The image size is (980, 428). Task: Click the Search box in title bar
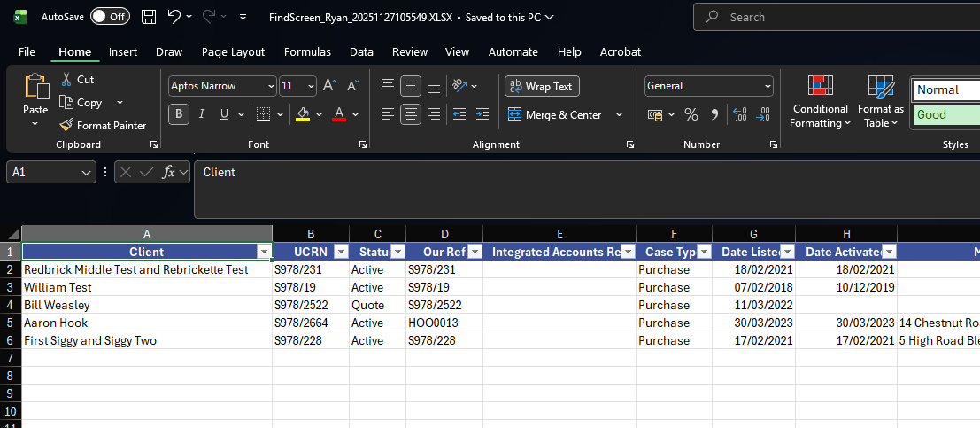coord(832,17)
